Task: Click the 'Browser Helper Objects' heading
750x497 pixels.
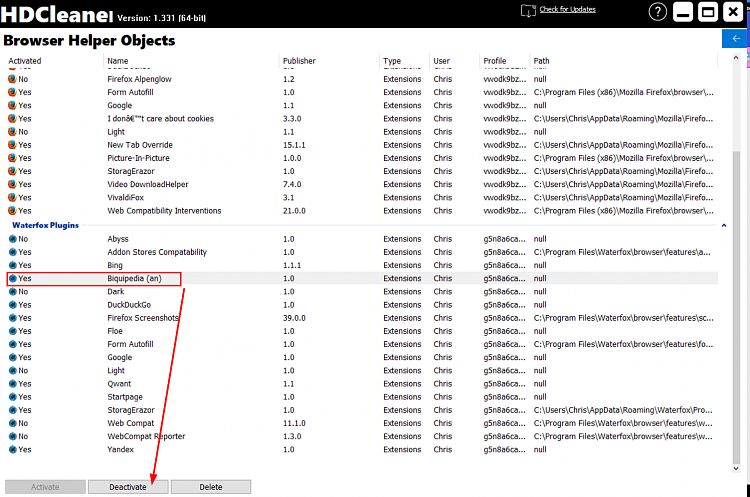Action: pos(89,41)
